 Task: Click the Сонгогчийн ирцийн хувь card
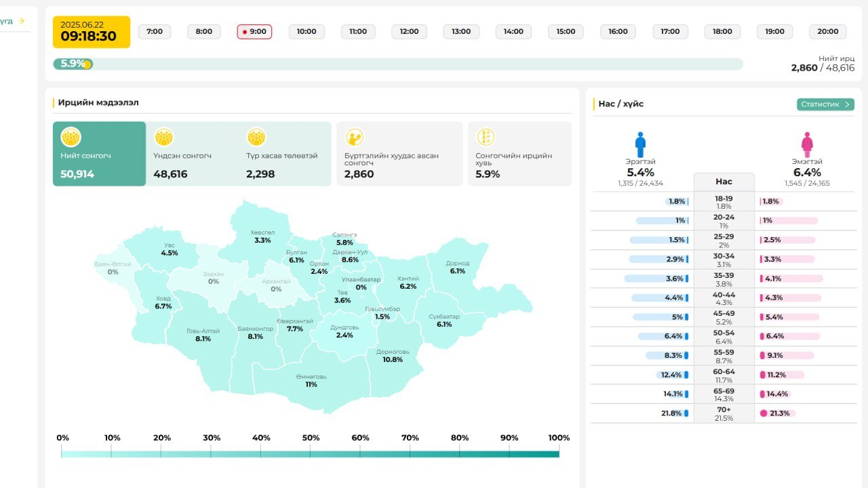tap(519, 154)
